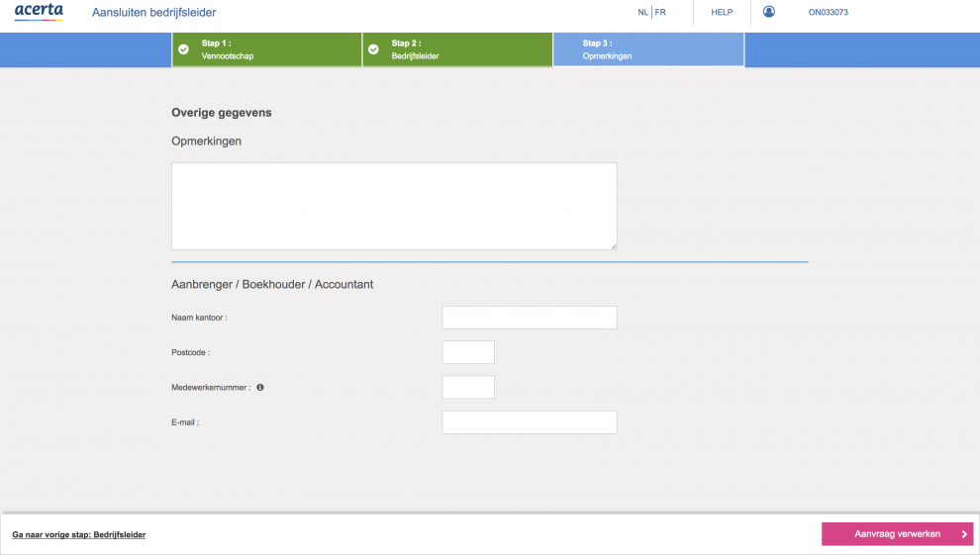Click the Postcode input field

[x=468, y=352]
